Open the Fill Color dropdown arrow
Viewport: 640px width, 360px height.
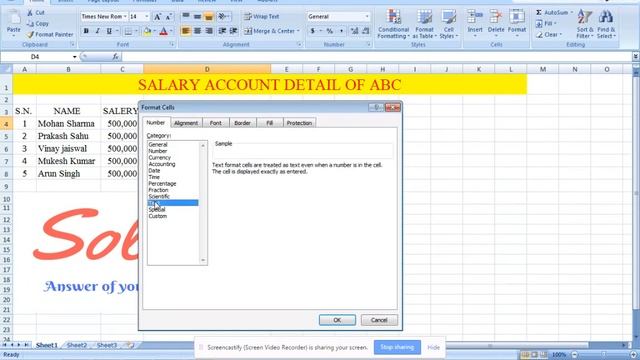coord(154,31)
